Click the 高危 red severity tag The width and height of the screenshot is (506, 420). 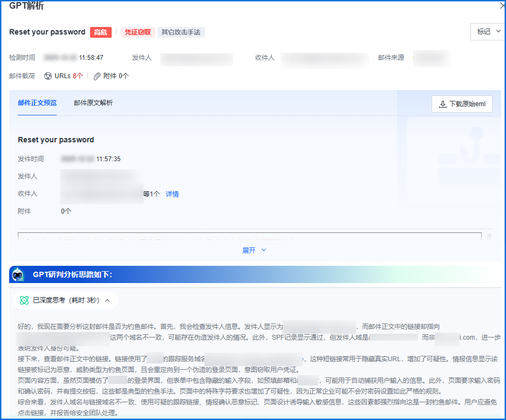click(x=101, y=32)
